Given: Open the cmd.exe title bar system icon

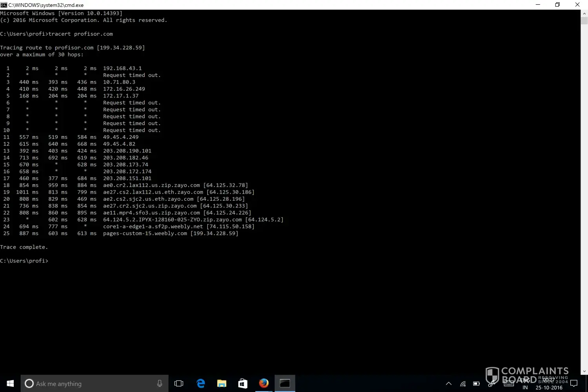Looking at the screenshot, I should point(4,5).
